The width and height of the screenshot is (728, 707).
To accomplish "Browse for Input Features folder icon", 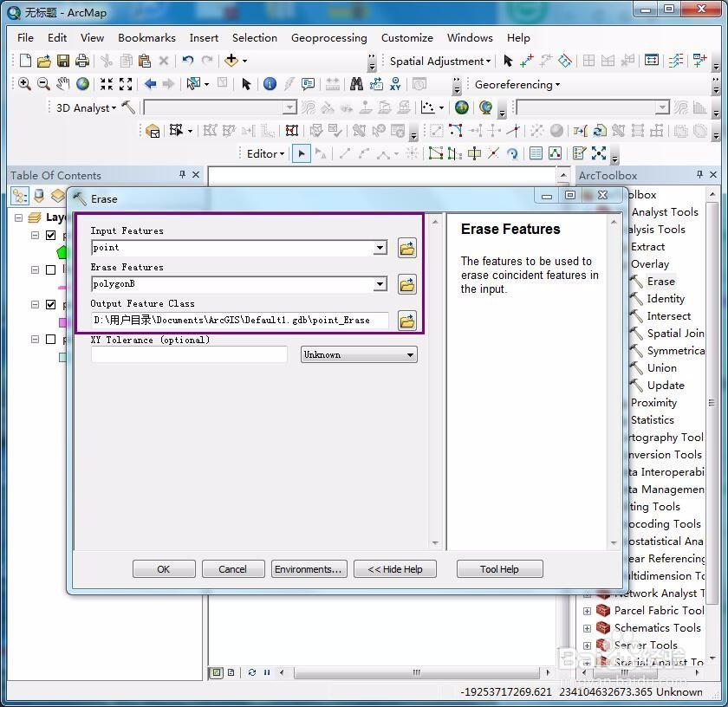I will (407, 248).
